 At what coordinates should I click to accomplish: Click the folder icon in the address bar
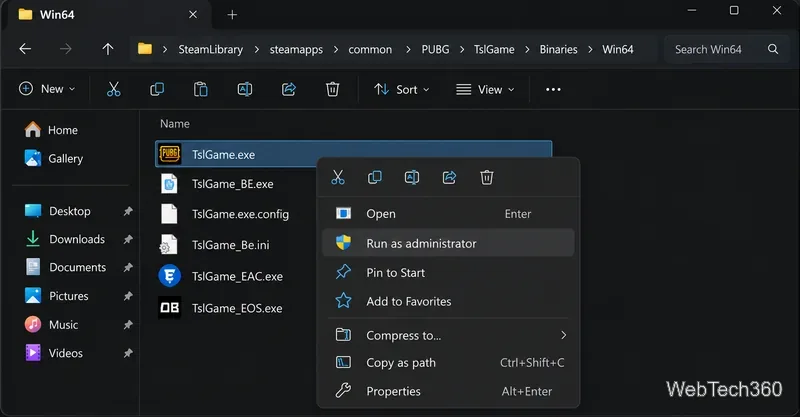(145, 49)
